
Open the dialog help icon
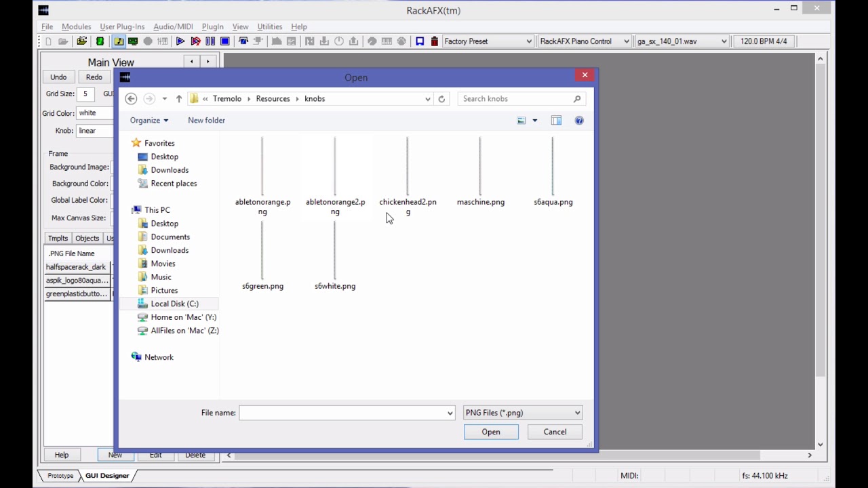coord(579,121)
